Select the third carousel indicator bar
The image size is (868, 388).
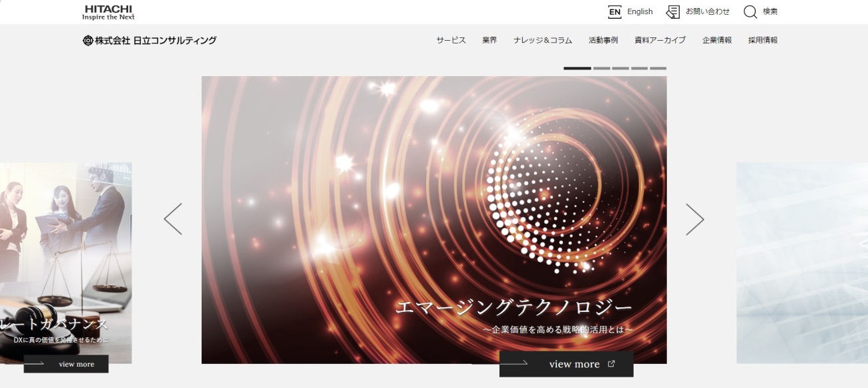coord(620,68)
